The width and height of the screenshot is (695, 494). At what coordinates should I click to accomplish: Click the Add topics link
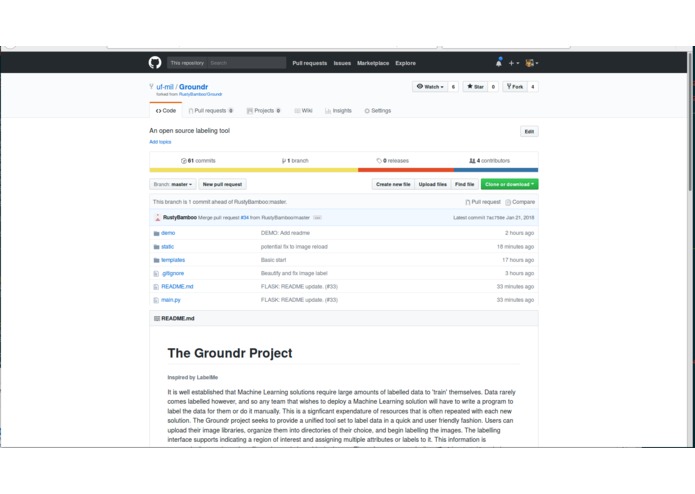160,142
